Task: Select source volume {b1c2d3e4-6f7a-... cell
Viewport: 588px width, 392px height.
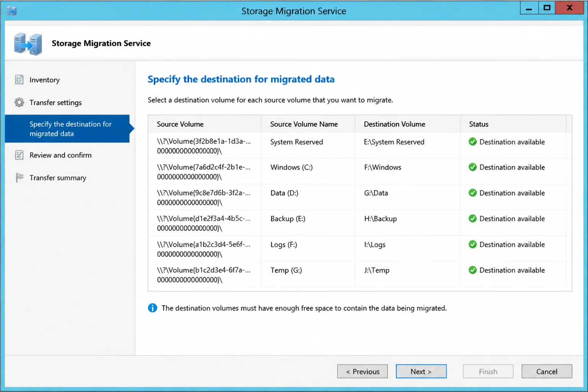Action: tap(204, 274)
